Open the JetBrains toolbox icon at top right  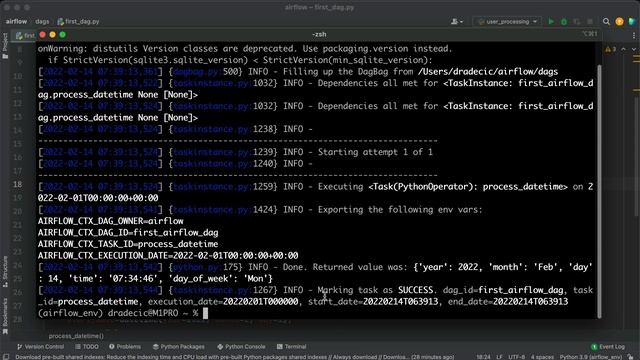point(632,22)
